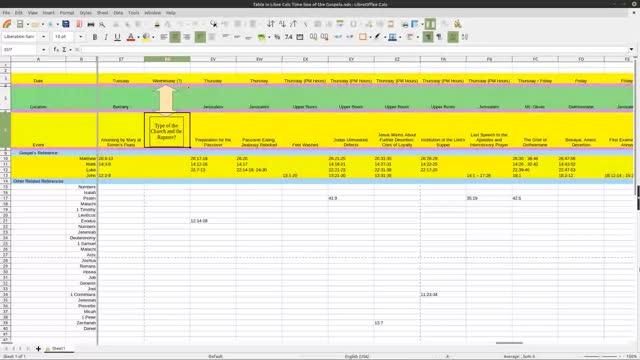Open the Insert menu
Image resolution: width=640 pixels, height=360 pixels.
pos(49,13)
